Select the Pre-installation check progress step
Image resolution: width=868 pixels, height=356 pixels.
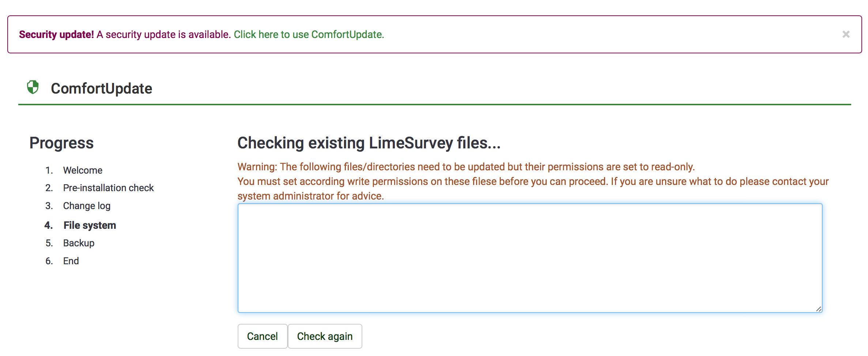(108, 188)
